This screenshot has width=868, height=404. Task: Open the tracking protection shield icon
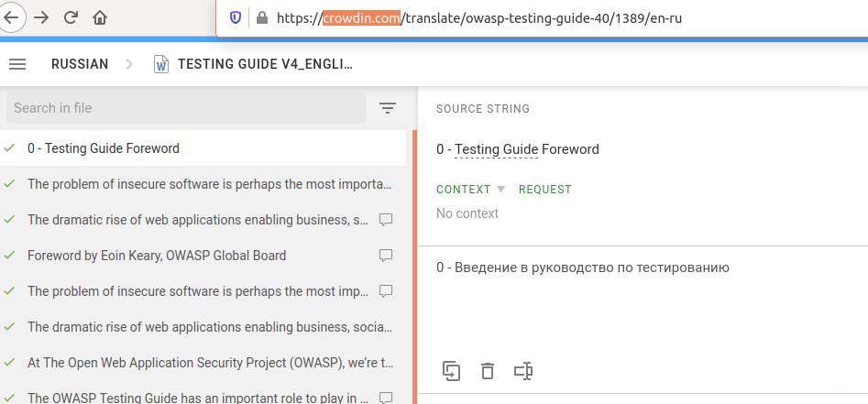236,18
